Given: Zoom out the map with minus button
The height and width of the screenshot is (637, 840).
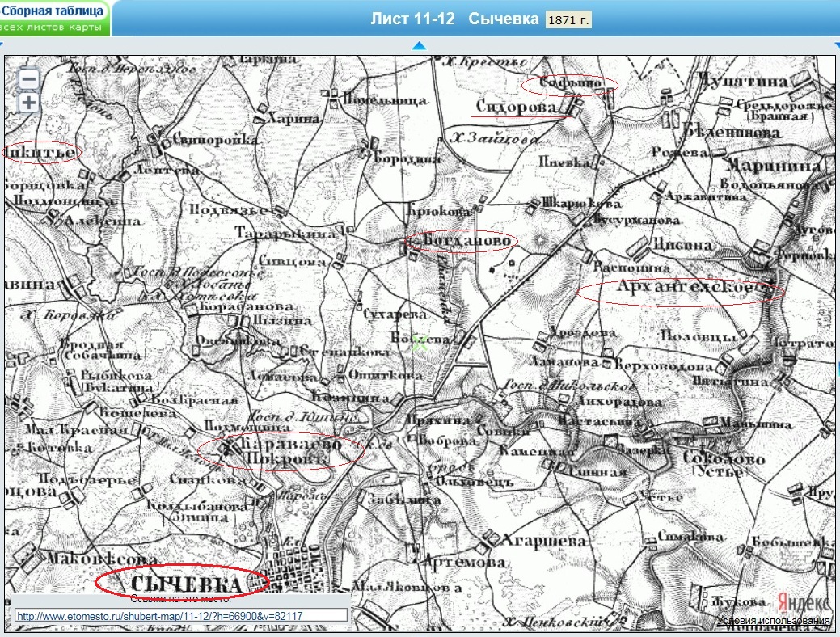Looking at the screenshot, I should point(28,79).
